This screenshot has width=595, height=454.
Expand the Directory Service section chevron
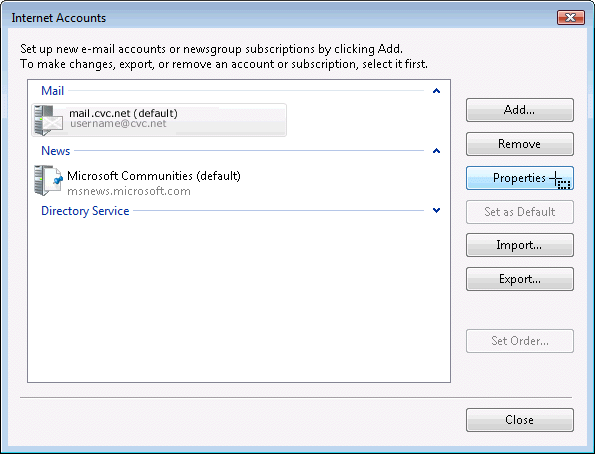click(436, 210)
